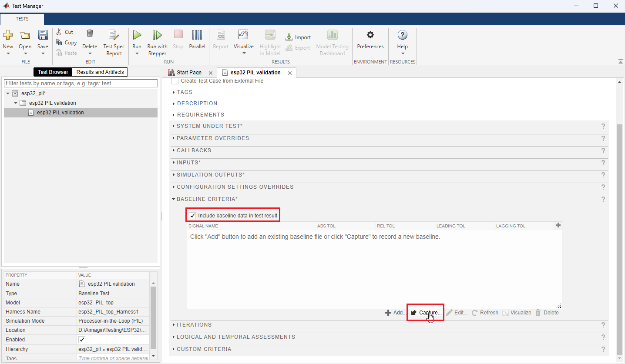This screenshot has width=625, height=364.
Task: Click the ABS TOL column header
Action: (x=326, y=226)
